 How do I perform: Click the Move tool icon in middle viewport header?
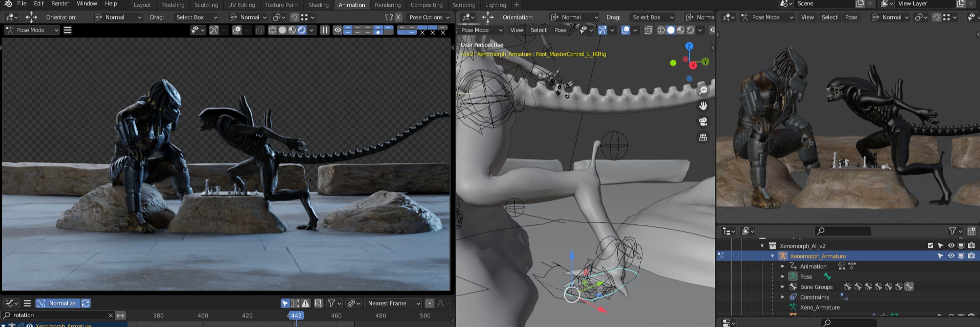click(x=488, y=17)
